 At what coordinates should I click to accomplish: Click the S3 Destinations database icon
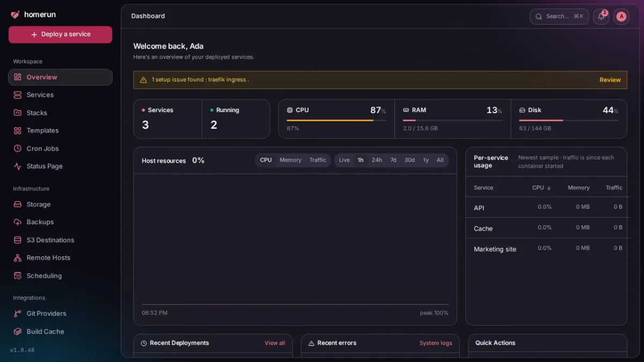pyautogui.click(x=18, y=240)
